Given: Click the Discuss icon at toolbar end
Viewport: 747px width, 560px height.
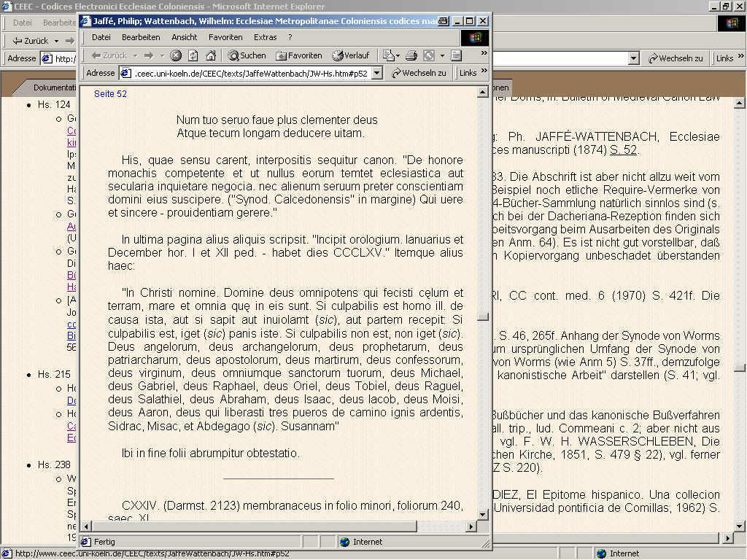Looking at the screenshot, I should pyautogui.click(x=456, y=55).
